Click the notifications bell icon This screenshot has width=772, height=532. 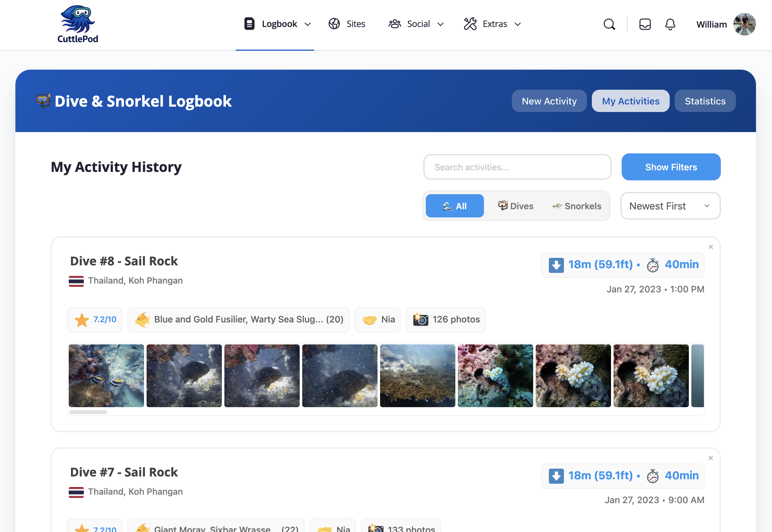click(670, 24)
